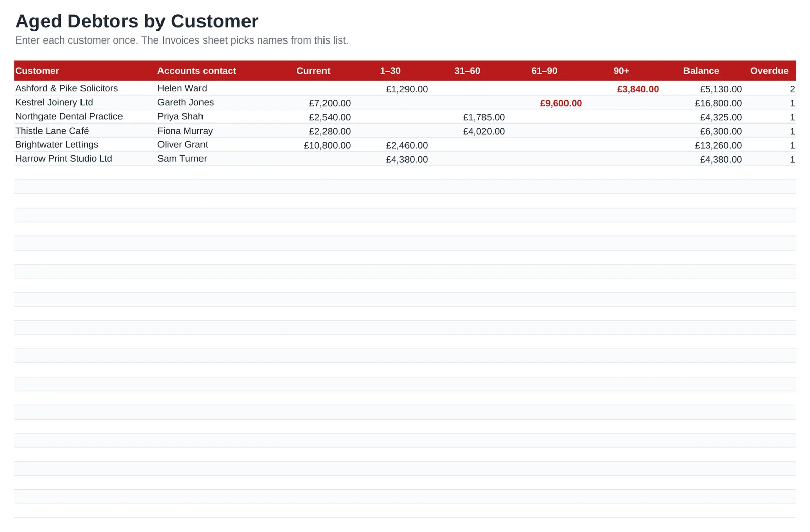
Task: Click the 90+ column header
Action: [621, 71]
